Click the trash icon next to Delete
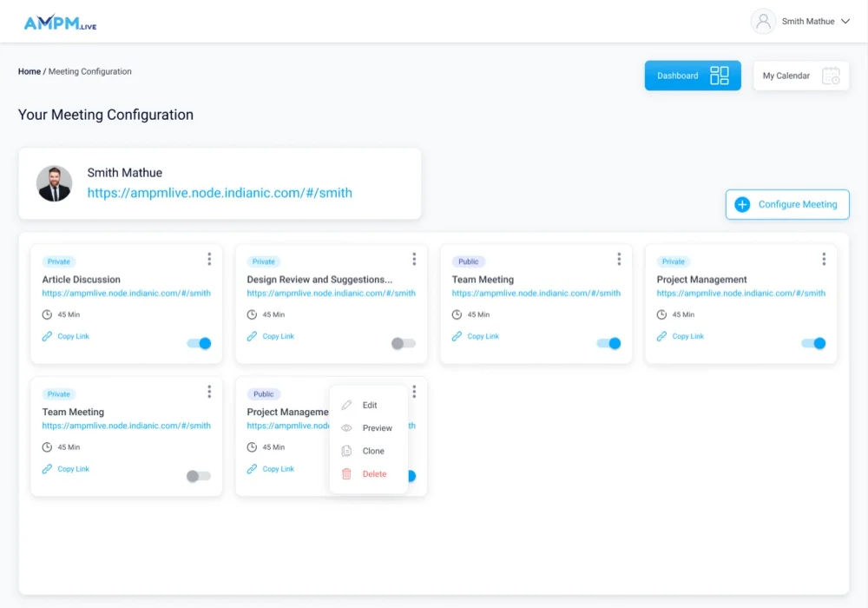Viewport: 868px width, 608px height. click(x=346, y=474)
